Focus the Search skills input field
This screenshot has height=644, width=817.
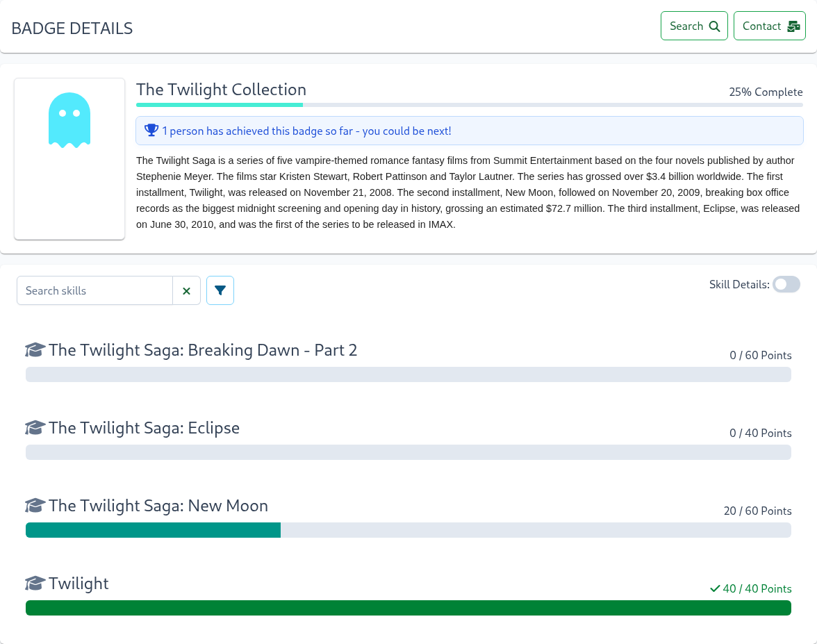pyautogui.click(x=94, y=290)
